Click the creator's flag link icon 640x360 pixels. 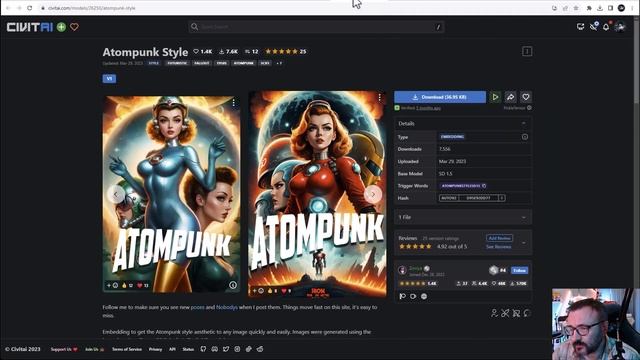(402, 296)
